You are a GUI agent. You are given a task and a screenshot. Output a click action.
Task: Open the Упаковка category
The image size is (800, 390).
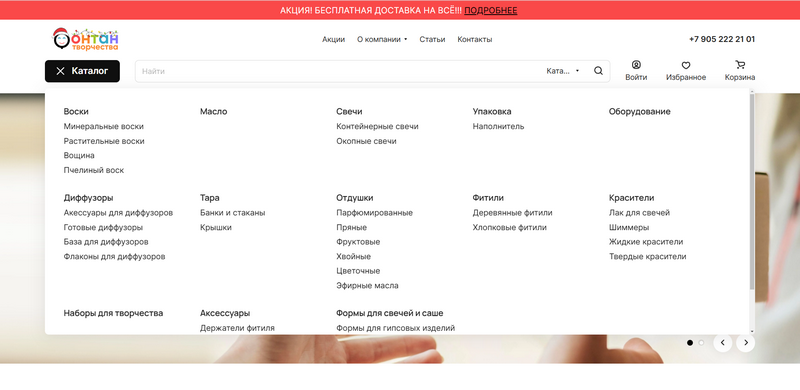tap(492, 111)
